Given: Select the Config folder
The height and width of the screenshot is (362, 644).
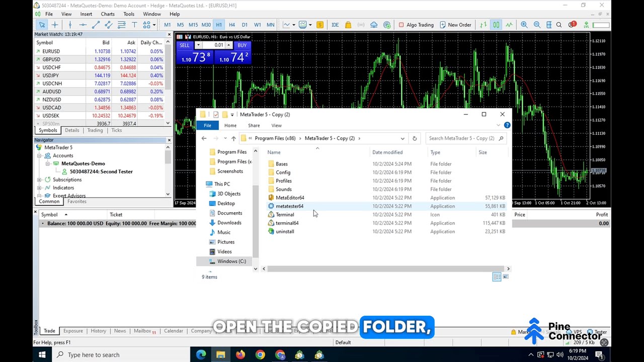Looking at the screenshot, I should (282, 172).
